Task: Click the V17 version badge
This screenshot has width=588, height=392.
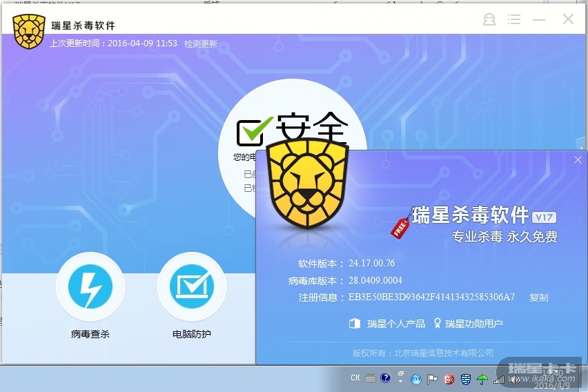Action: pyautogui.click(x=545, y=217)
